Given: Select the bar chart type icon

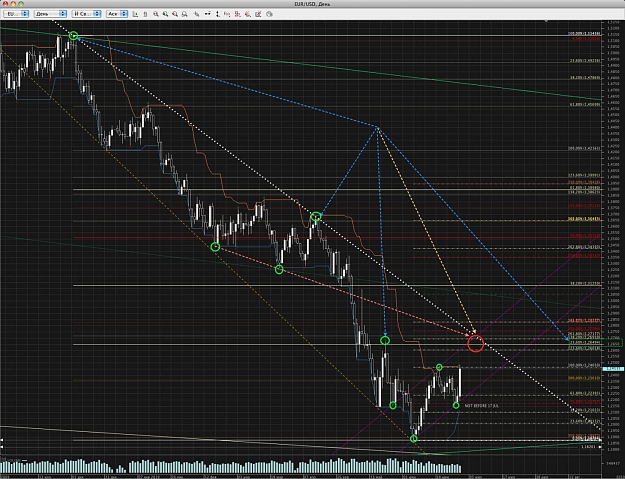Looking at the screenshot, I should coord(136,14).
